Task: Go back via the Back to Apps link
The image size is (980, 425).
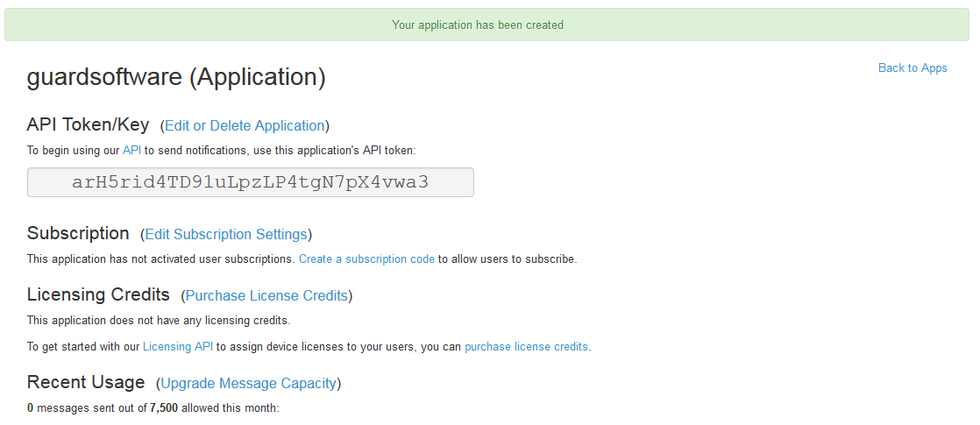Action: click(x=913, y=68)
